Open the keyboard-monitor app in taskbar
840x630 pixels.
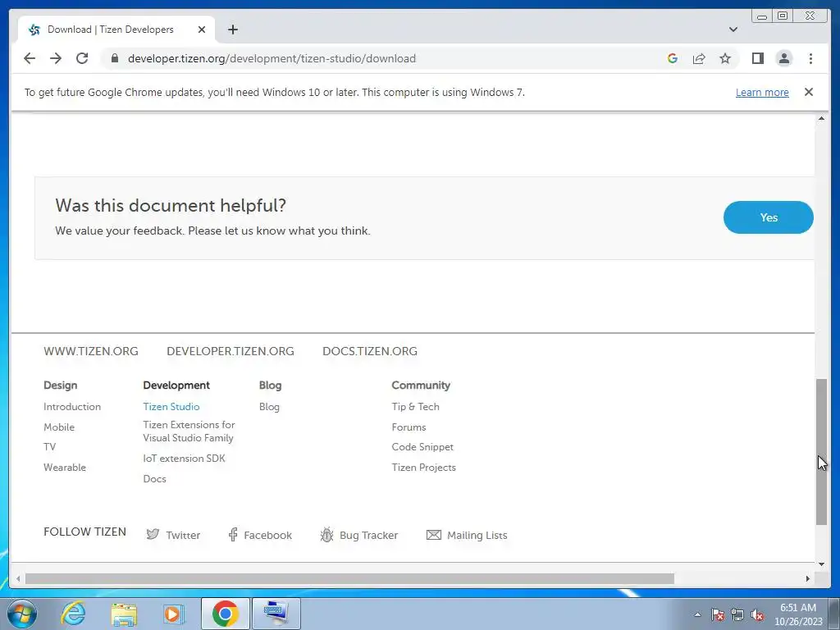[x=276, y=614]
